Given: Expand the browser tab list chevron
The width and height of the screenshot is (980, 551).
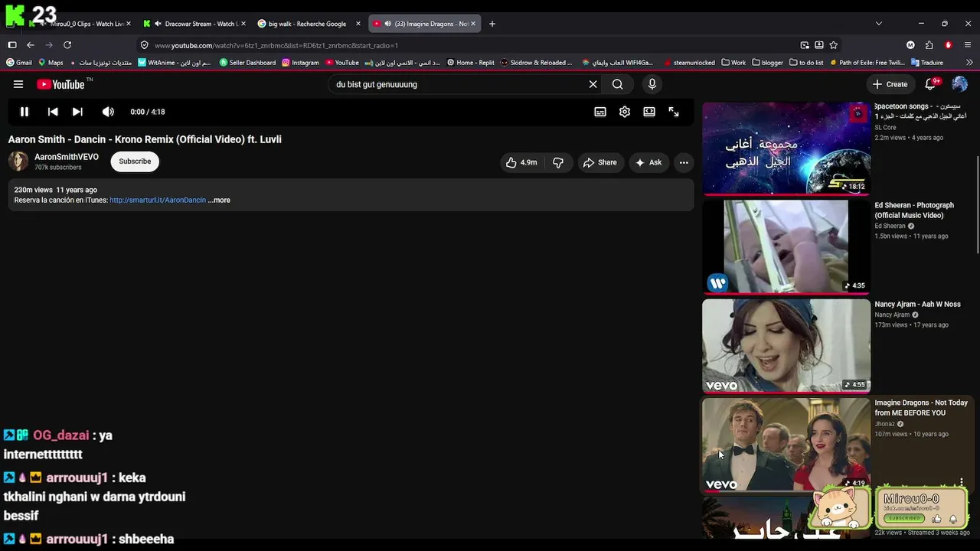Looking at the screenshot, I should (x=878, y=24).
